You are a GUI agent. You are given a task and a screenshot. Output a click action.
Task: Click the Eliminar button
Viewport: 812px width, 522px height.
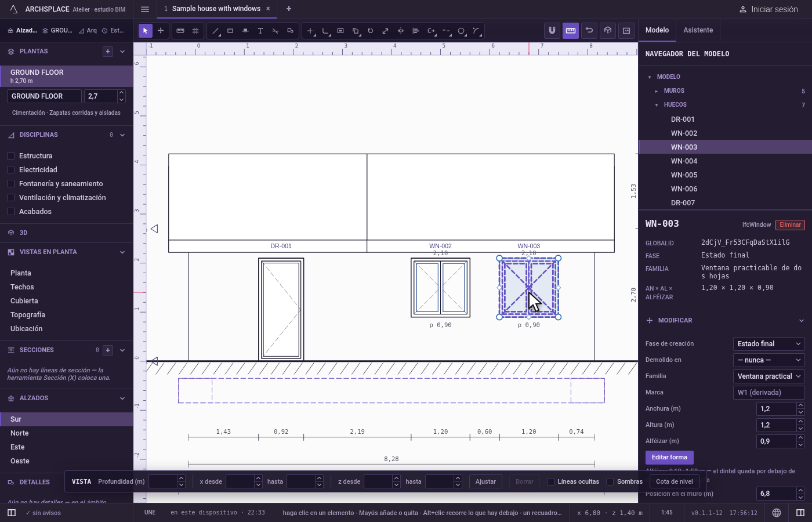coord(790,225)
